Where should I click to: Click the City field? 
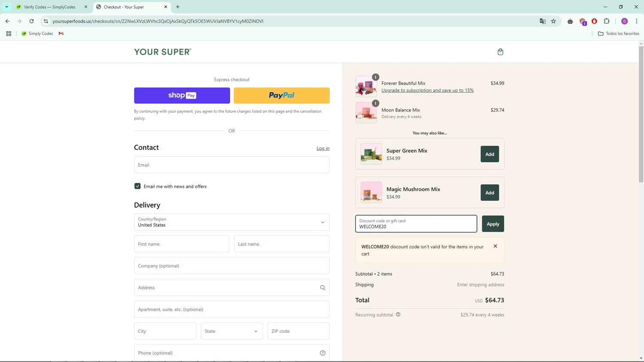coord(165,331)
